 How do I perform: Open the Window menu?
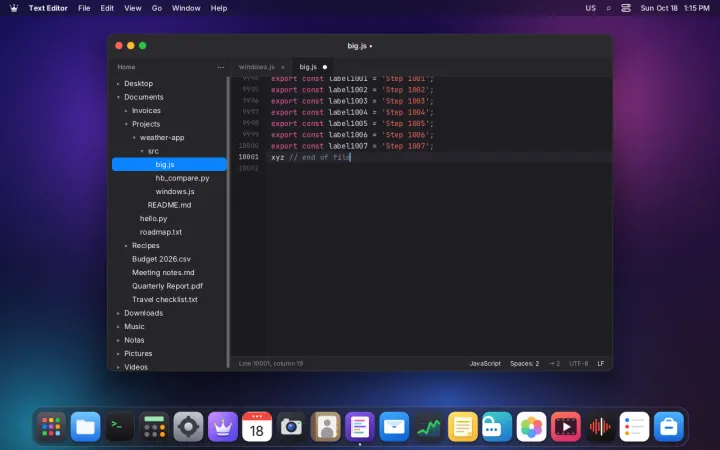tap(186, 8)
